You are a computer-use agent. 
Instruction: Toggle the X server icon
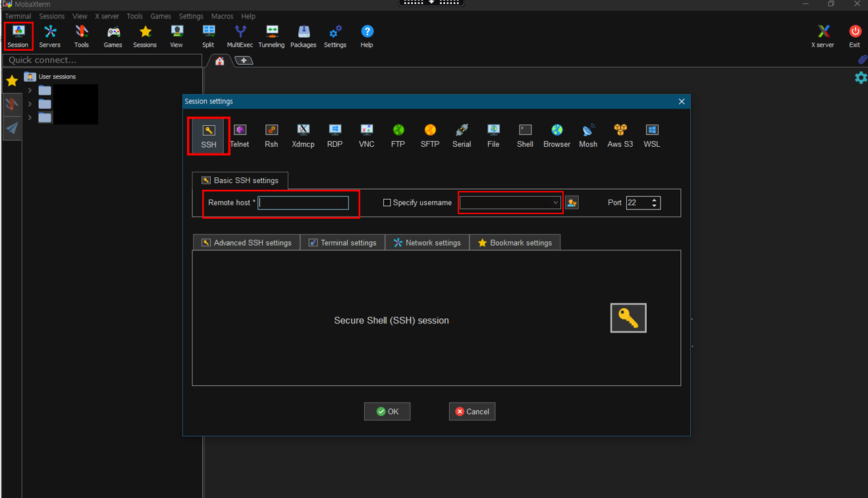823,36
